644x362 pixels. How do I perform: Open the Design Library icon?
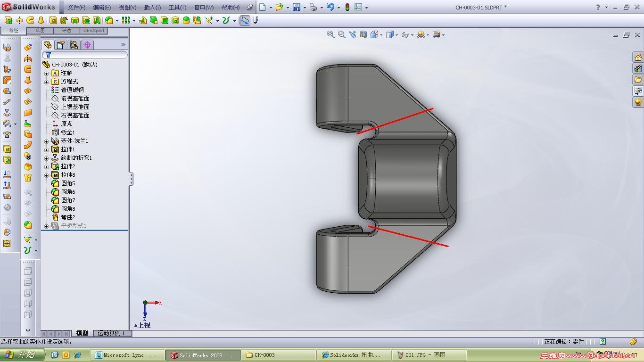638,69
